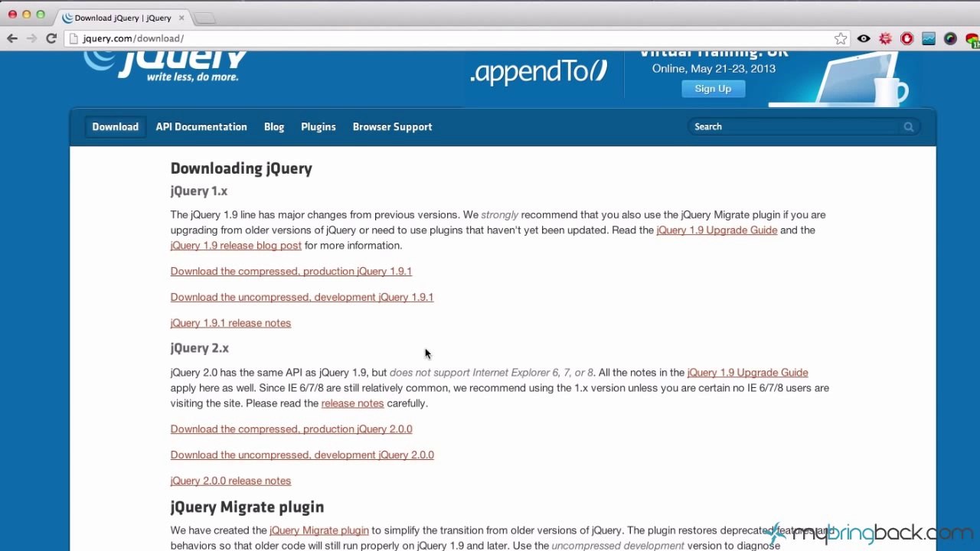This screenshot has width=980, height=551.
Task: Open the Plugins nav item
Action: (x=318, y=127)
